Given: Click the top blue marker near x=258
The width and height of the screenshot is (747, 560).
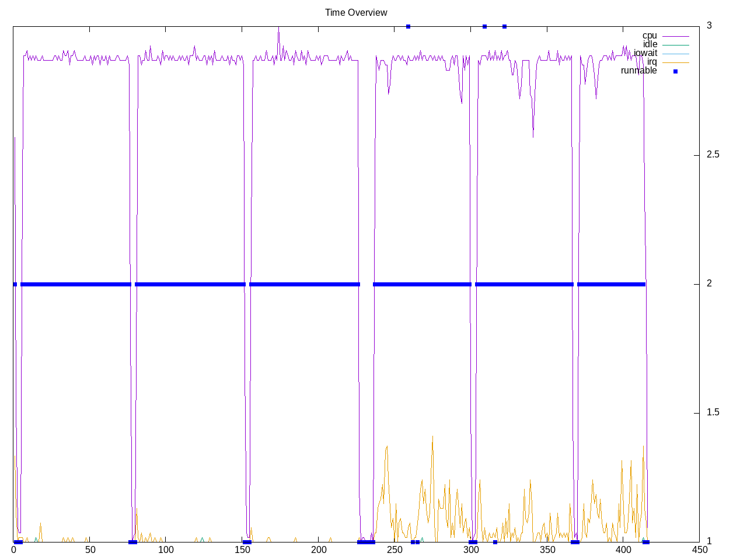Looking at the screenshot, I should point(408,26).
